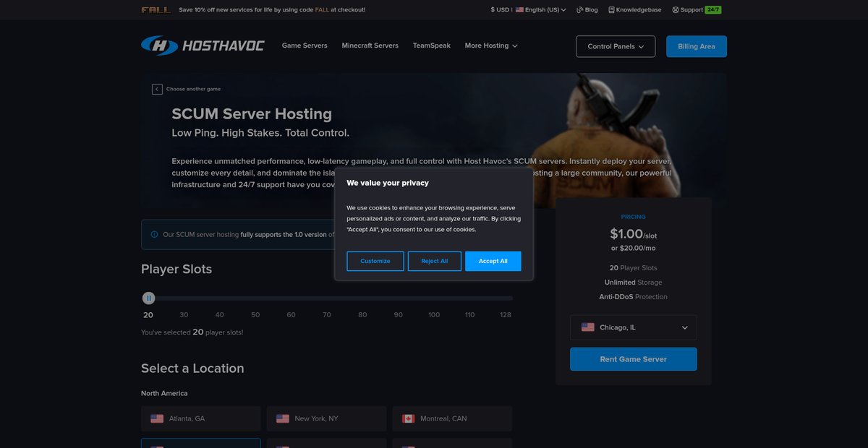Viewport: 868px width, 448px height.
Task: Click the back arrow icon beside Choose another game
Action: pyautogui.click(x=157, y=89)
